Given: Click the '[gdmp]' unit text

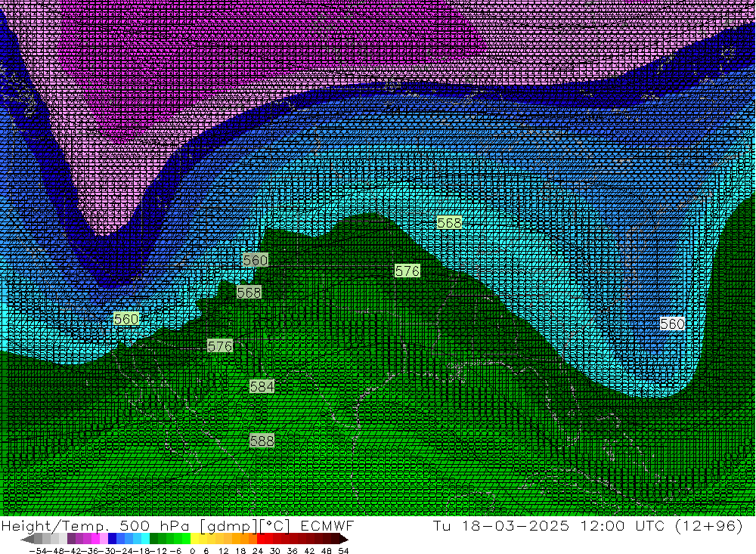Looking at the screenshot, I should click(x=229, y=526).
